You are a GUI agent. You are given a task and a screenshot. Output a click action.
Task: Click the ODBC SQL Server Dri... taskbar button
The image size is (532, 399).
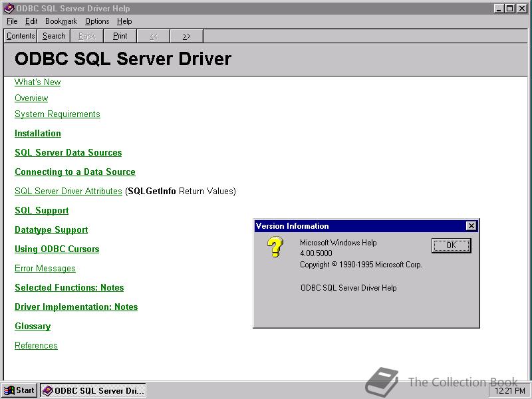click(x=93, y=390)
